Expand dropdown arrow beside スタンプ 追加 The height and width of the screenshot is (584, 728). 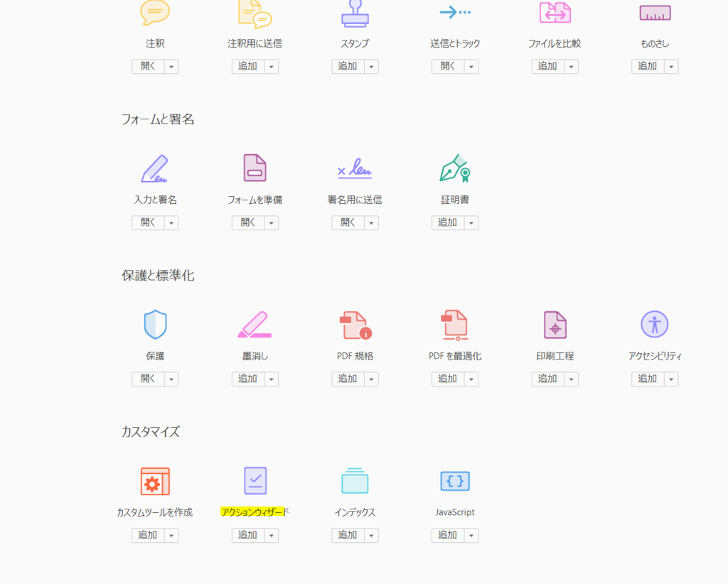(371, 66)
